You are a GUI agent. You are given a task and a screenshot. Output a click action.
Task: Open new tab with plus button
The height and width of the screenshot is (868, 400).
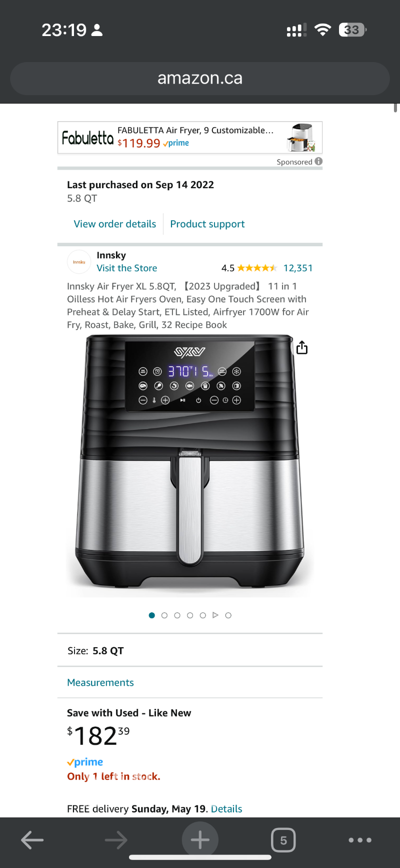200,839
